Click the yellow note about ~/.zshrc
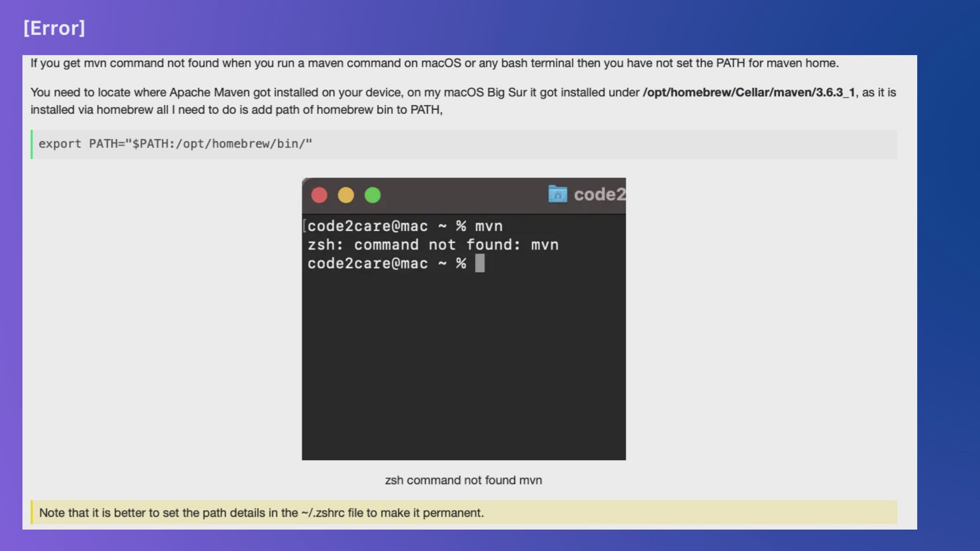This screenshot has width=980, height=551. [261, 513]
